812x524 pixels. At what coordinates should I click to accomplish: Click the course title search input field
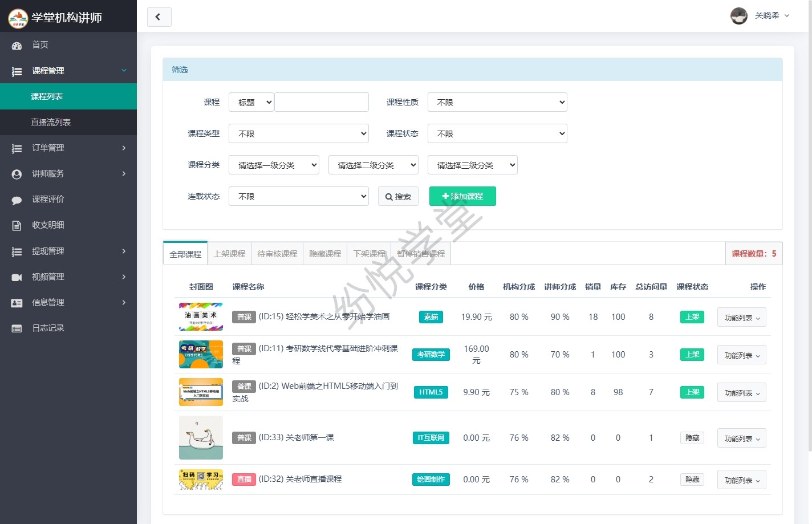coord(322,103)
